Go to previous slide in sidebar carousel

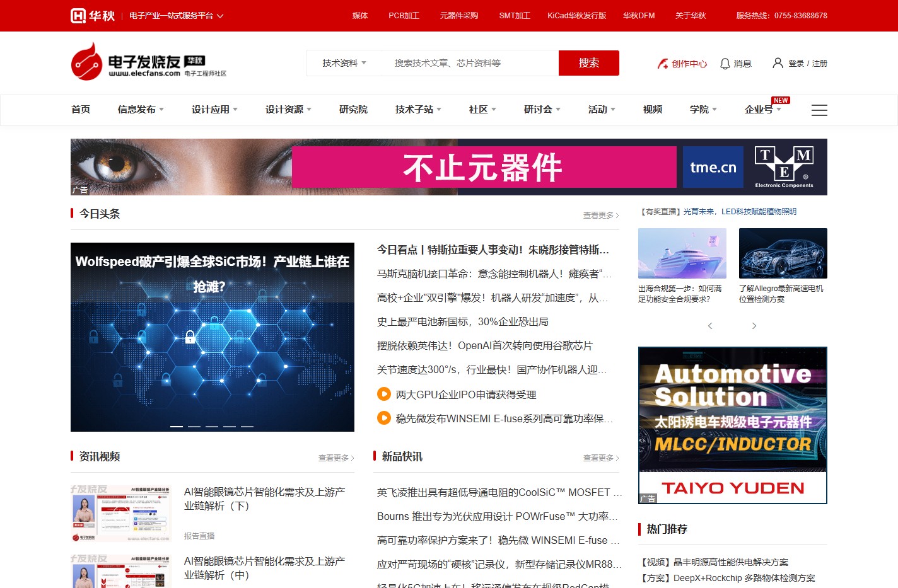710,326
